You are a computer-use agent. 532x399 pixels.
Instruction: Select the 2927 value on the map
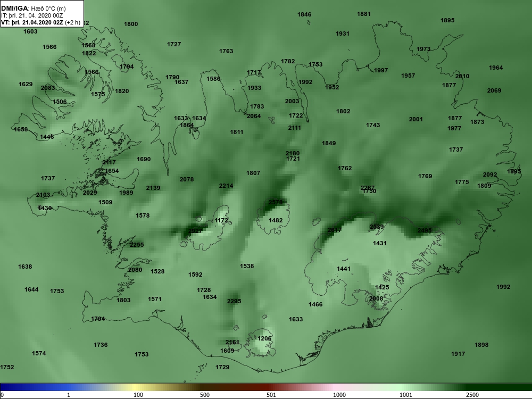tap(195, 231)
